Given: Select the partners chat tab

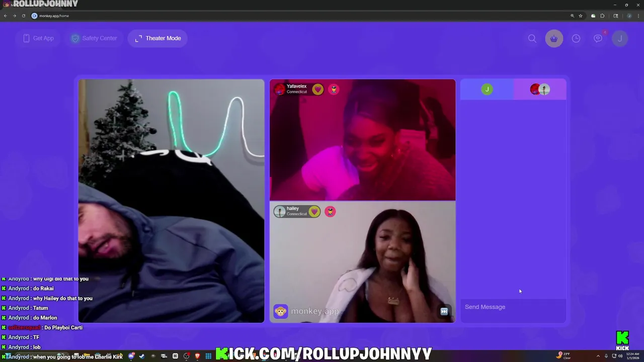Looking at the screenshot, I should [540, 89].
